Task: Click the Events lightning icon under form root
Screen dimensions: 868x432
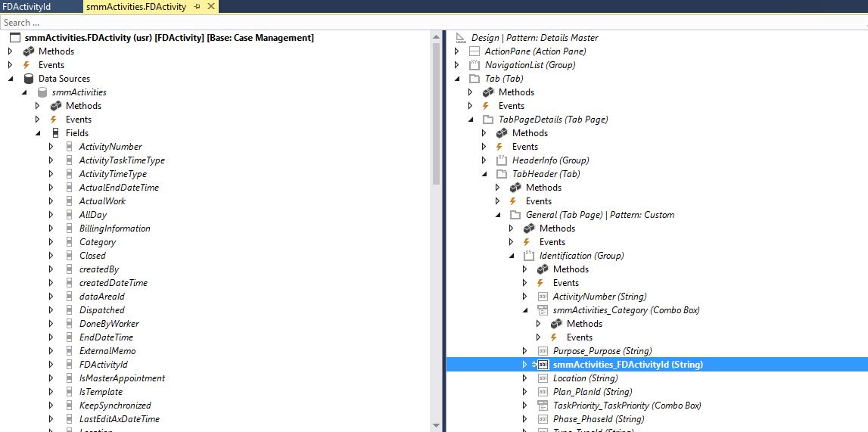Action: click(x=26, y=65)
